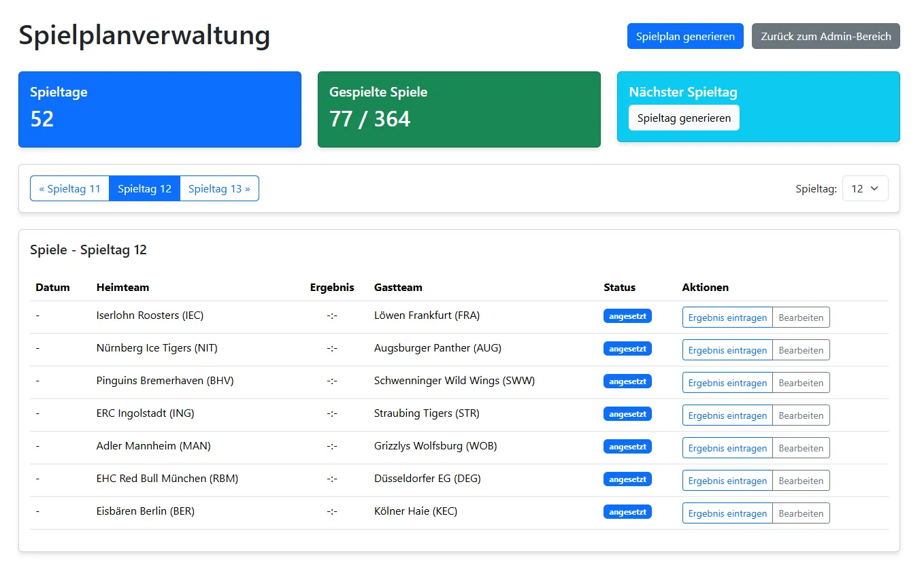This screenshot has width=924, height=582.
Task: Click home team Adler Mannheim (MAN)
Action: pos(154,446)
